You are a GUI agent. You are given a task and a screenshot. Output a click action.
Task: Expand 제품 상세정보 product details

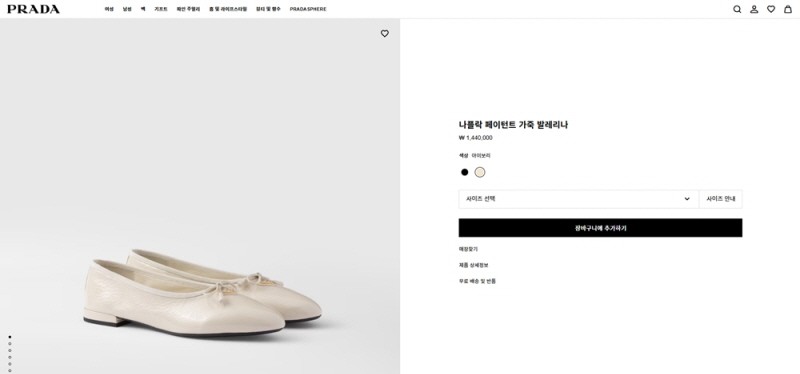coord(473,265)
